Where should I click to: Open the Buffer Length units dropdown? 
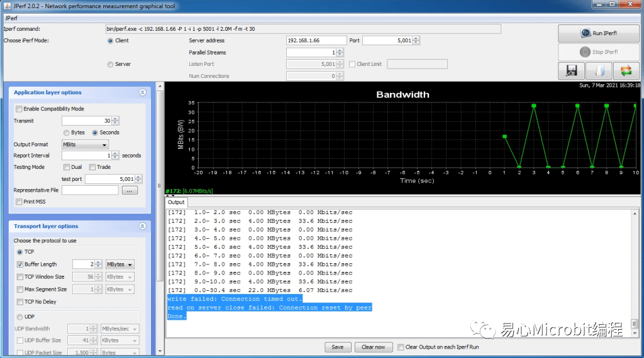pos(119,264)
